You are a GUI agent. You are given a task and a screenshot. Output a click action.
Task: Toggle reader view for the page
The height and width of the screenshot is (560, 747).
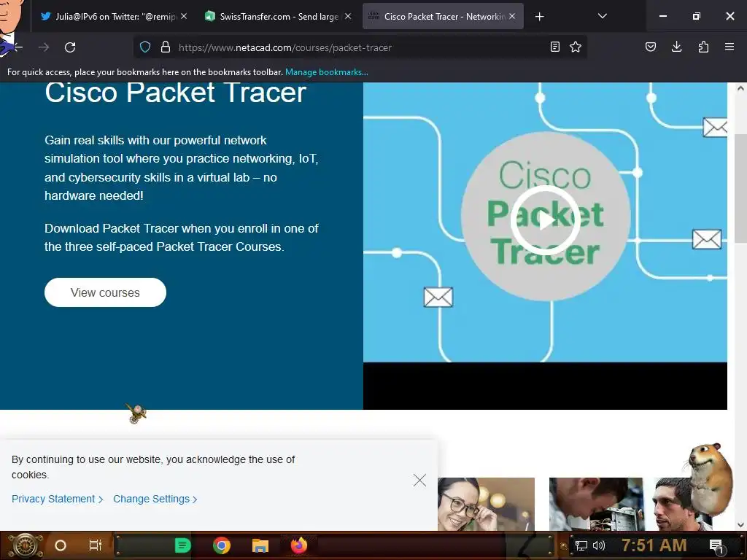(x=554, y=47)
